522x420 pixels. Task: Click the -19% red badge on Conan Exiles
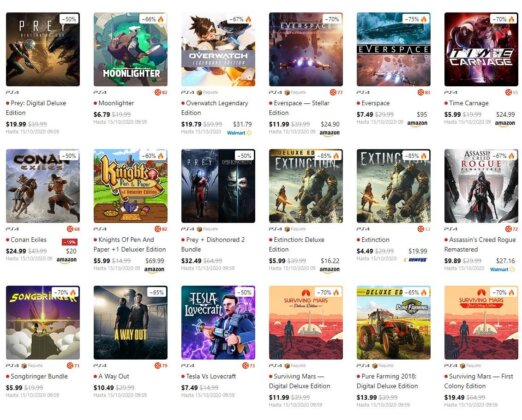tap(70, 242)
